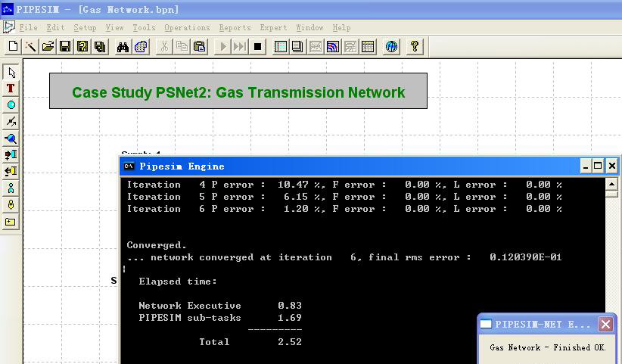Click the 'network converged at iteration' line
The width and height of the screenshot is (622, 364).
[344, 257]
